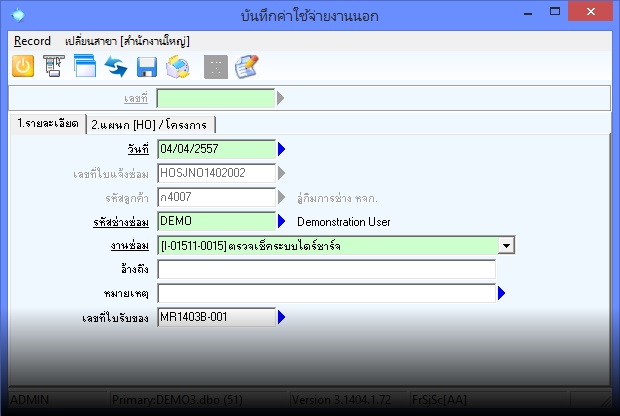The height and width of the screenshot is (416, 620).
Task: Open the เปลี่ยนสาขา [สำนักงานใหญ่] menu
Action: click(x=126, y=41)
